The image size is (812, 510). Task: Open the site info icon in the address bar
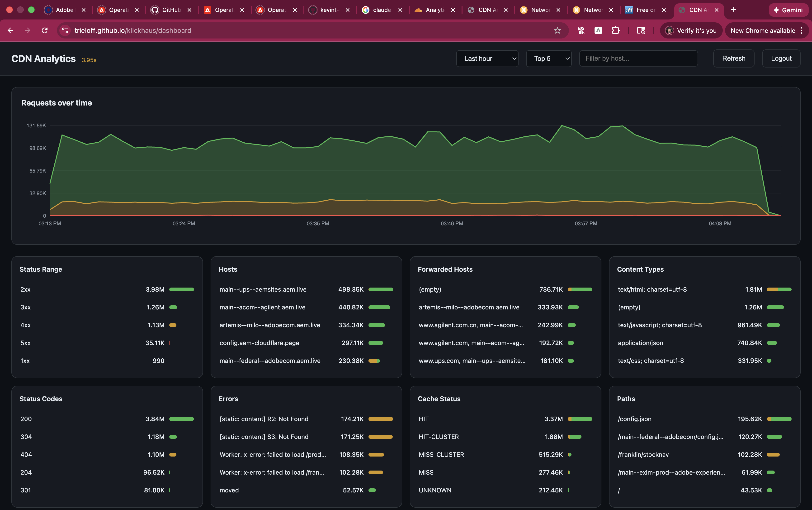(x=65, y=30)
